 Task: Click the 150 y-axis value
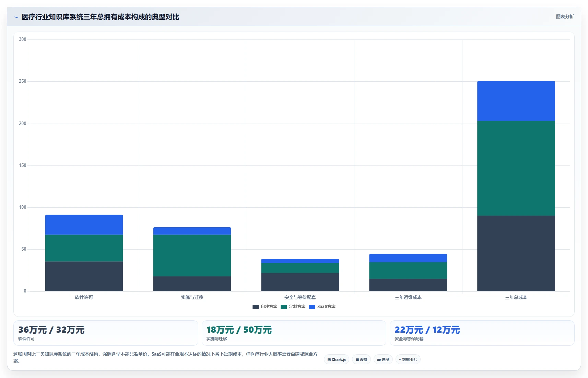(23, 165)
